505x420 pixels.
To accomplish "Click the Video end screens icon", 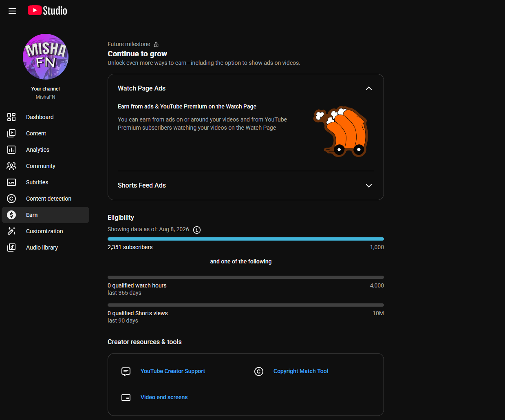I will pos(126,398).
